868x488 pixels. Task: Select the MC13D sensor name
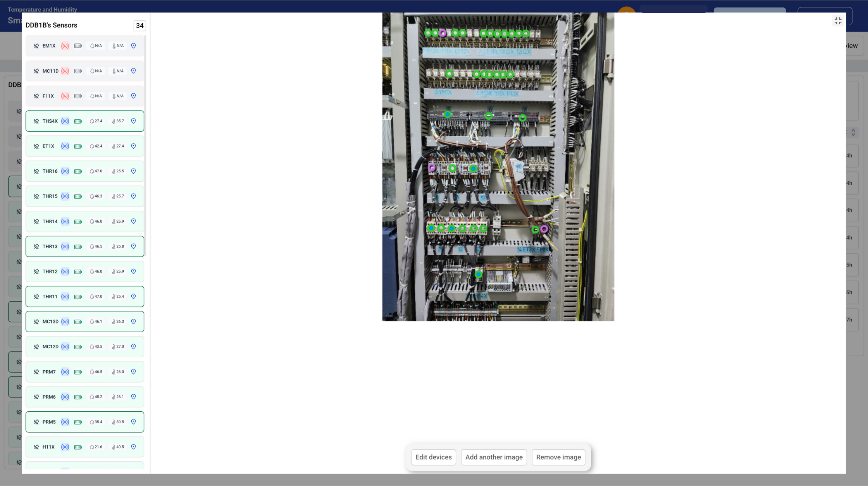tap(50, 322)
